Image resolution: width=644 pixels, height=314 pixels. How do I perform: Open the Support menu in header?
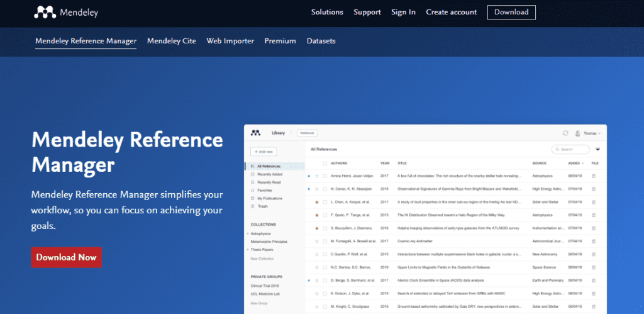pos(367,13)
